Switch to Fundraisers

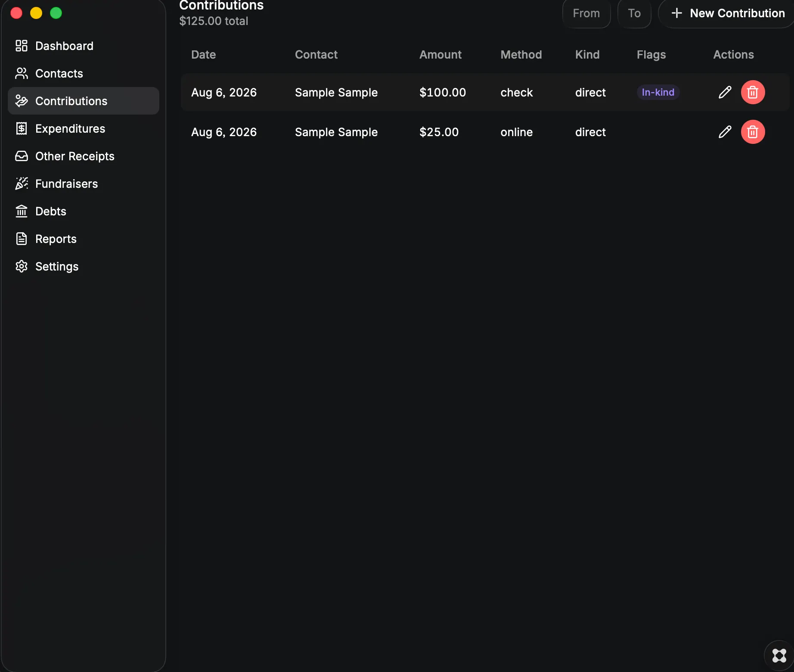(x=84, y=184)
